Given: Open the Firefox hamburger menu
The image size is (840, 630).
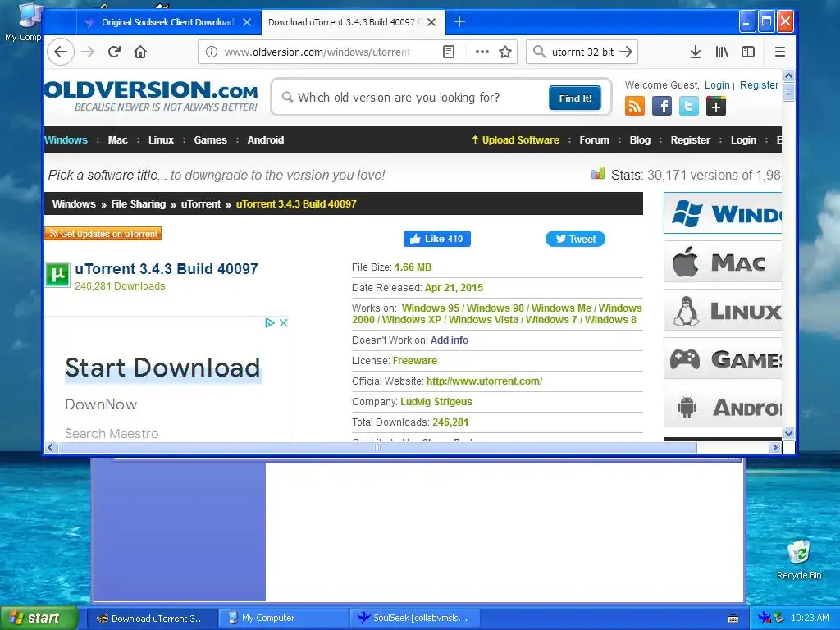Looking at the screenshot, I should (x=780, y=52).
